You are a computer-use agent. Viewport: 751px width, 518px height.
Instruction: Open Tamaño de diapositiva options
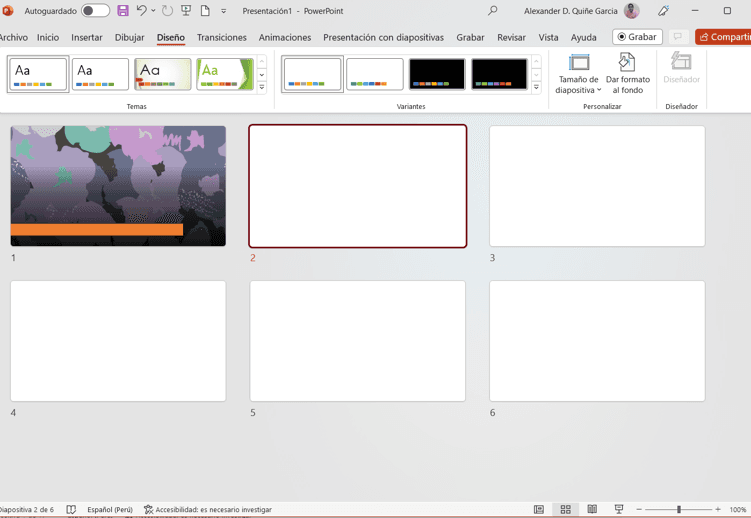coord(579,74)
